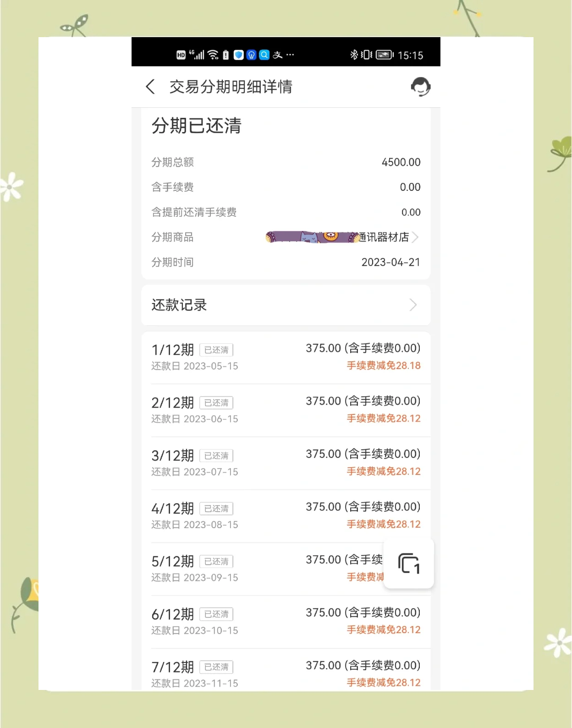Open the chevron beside 分期商品 merchant
Image resolution: width=572 pixels, height=728 pixels.
[415, 237]
